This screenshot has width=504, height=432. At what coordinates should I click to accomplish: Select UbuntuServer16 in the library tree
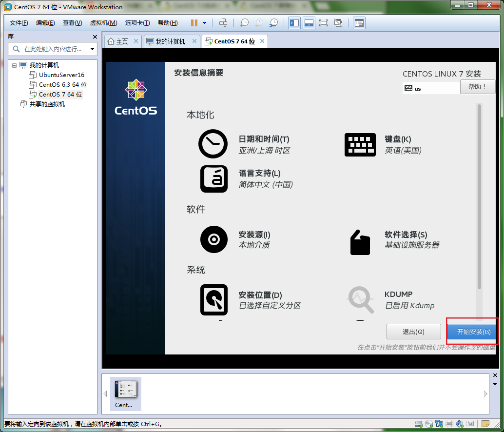(61, 75)
